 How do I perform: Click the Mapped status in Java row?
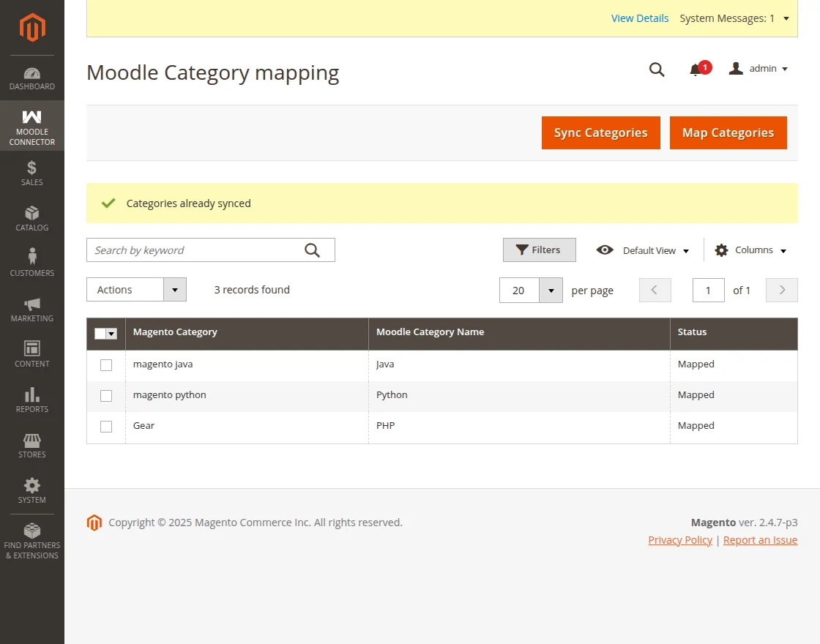(696, 364)
